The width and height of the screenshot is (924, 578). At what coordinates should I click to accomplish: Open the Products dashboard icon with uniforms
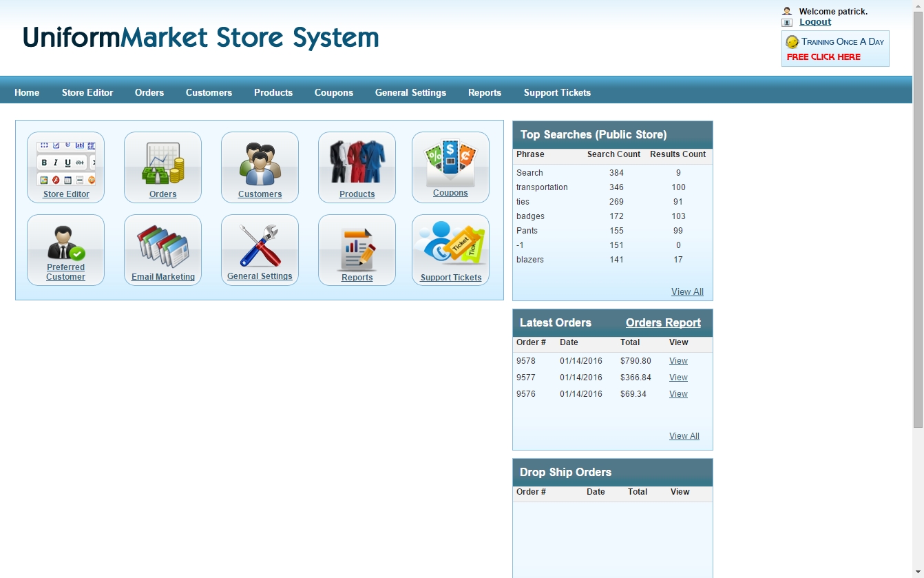click(x=357, y=167)
